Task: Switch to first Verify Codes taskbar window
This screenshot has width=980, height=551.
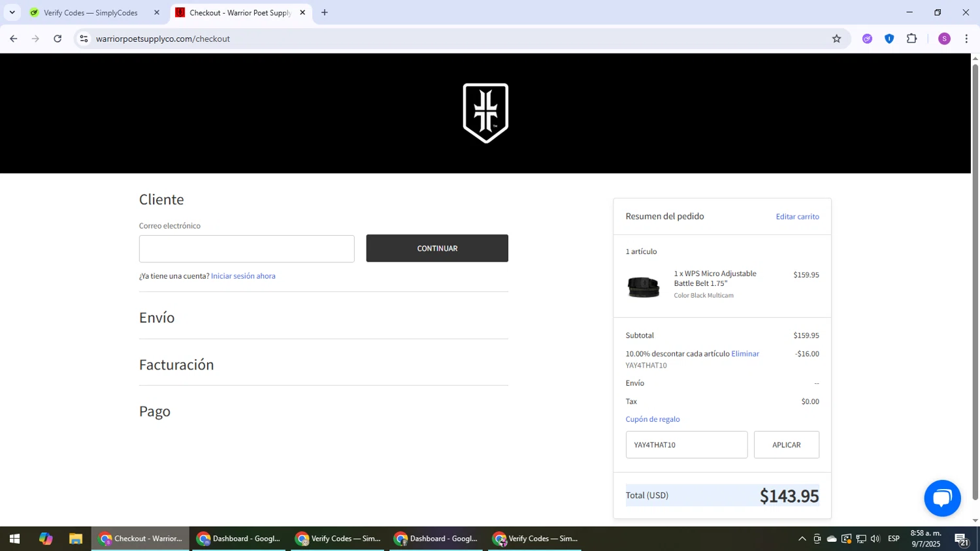Action: click(338, 539)
